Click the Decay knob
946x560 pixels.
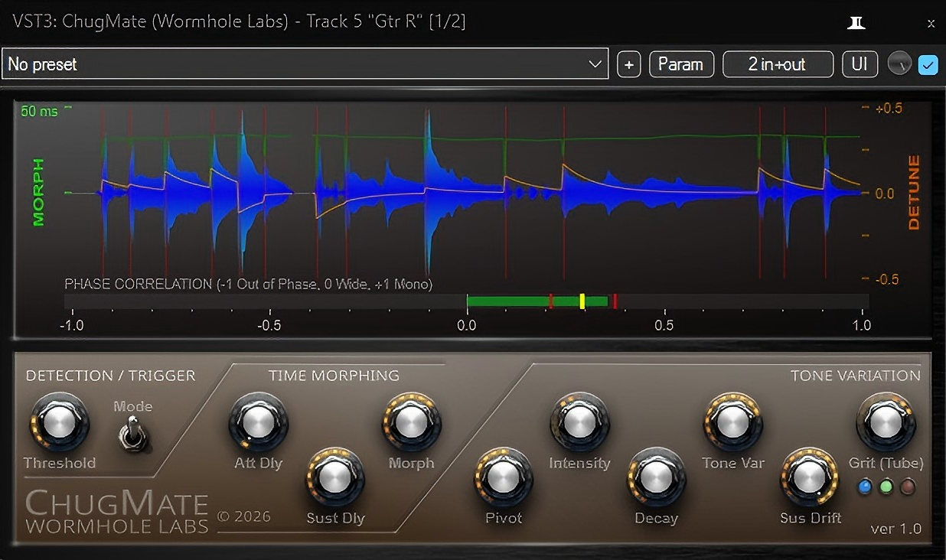(656, 477)
